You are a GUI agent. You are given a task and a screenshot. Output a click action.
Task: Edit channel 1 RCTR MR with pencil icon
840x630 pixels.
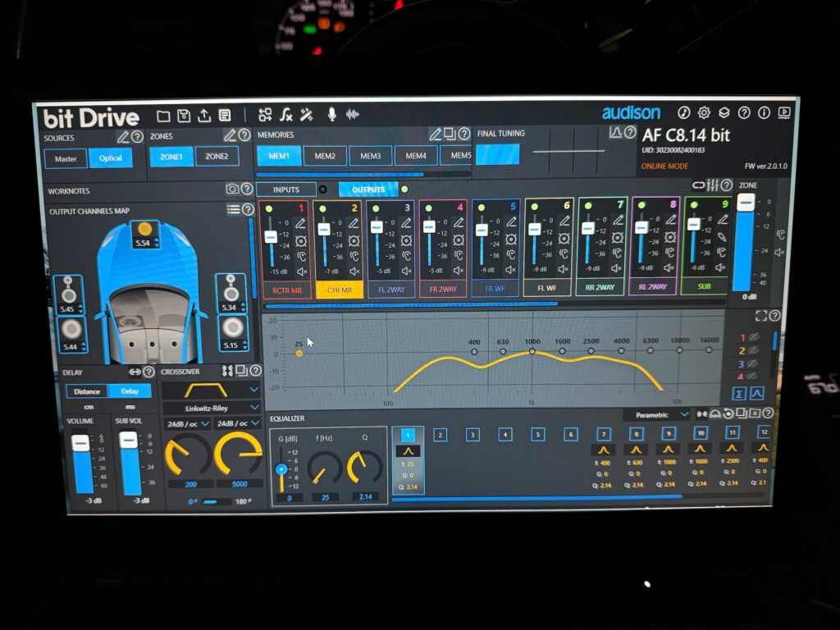point(300,223)
